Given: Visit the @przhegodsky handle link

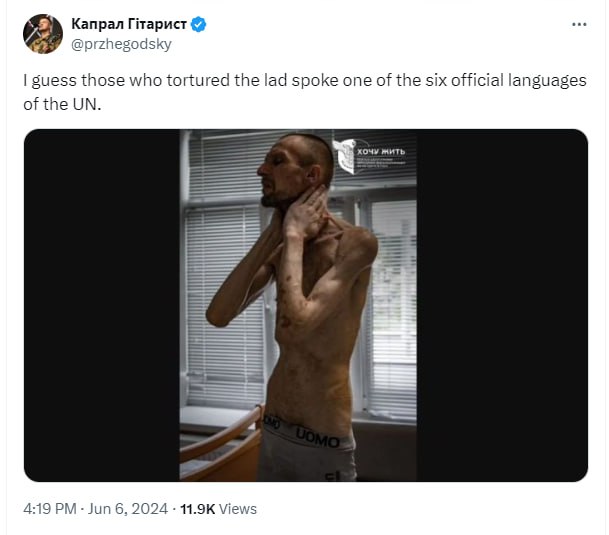Looking at the screenshot, I should pos(121,44).
